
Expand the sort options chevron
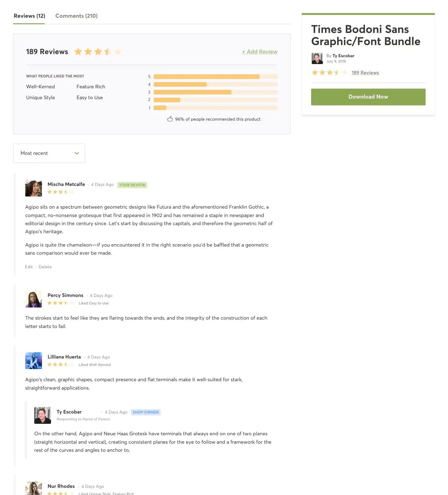point(77,153)
